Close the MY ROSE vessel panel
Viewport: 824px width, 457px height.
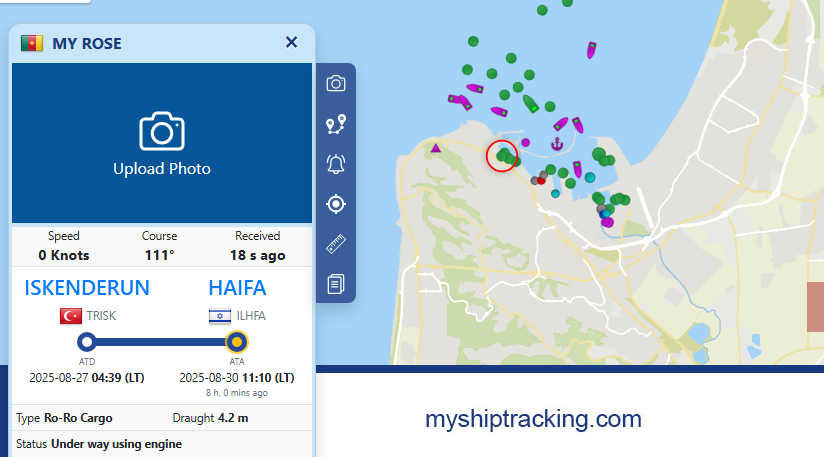pos(291,42)
